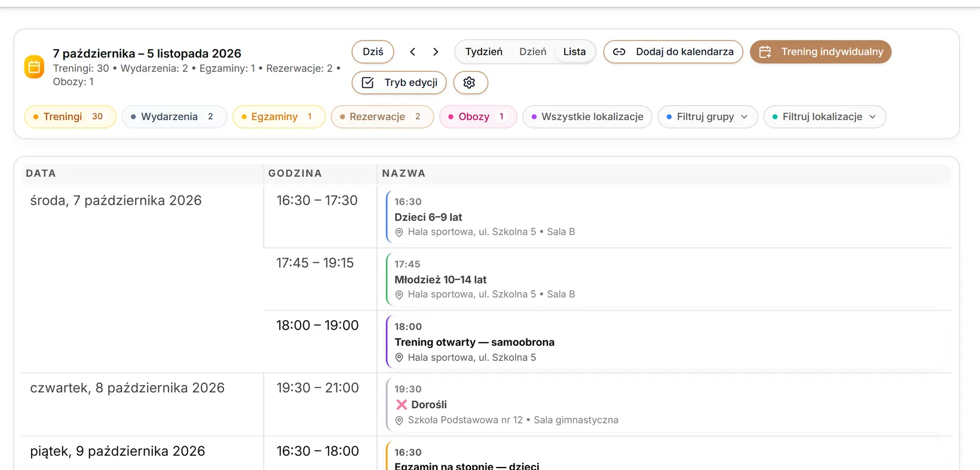Select the Wszystkie lokalizacje filter
The height and width of the screenshot is (470, 980).
(x=587, y=116)
